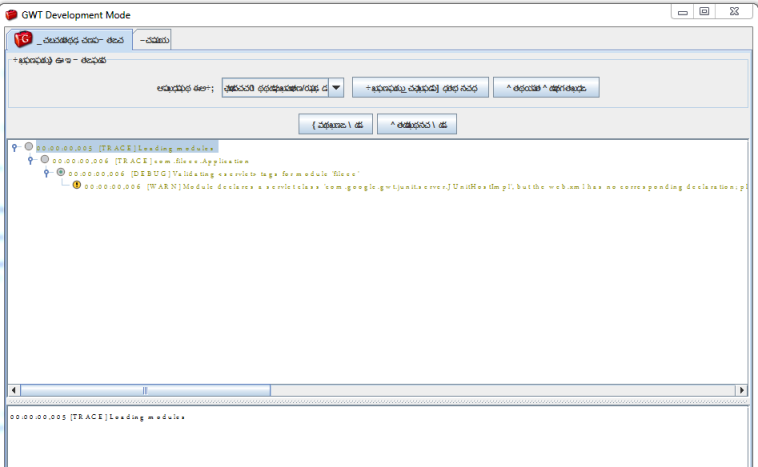
Task: Open the combo box dropdown arrow
Action: click(336, 88)
